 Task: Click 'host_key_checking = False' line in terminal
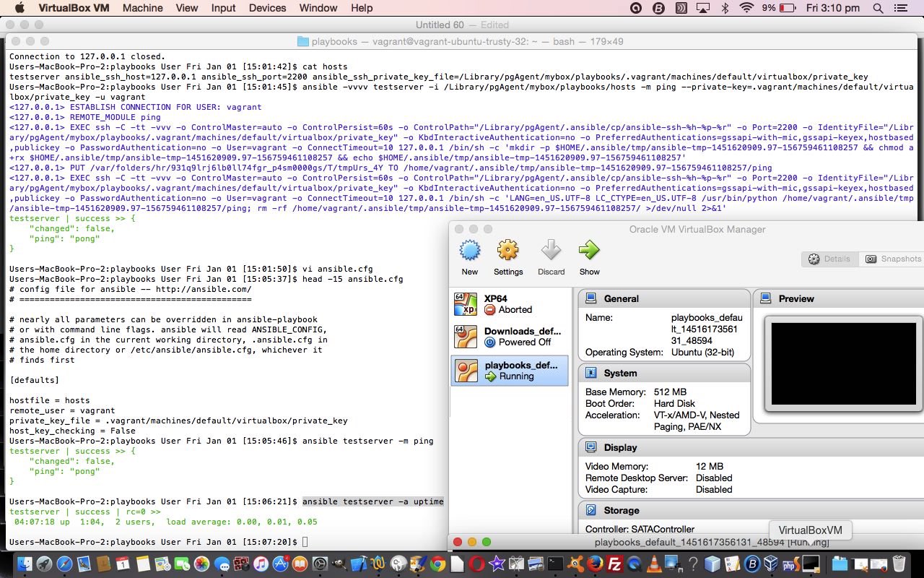point(72,431)
